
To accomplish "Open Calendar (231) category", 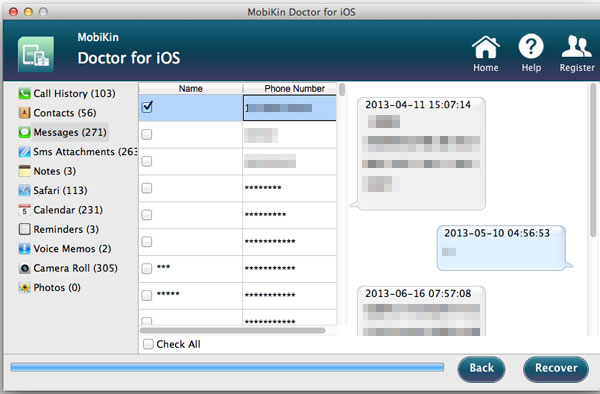I will [x=68, y=210].
